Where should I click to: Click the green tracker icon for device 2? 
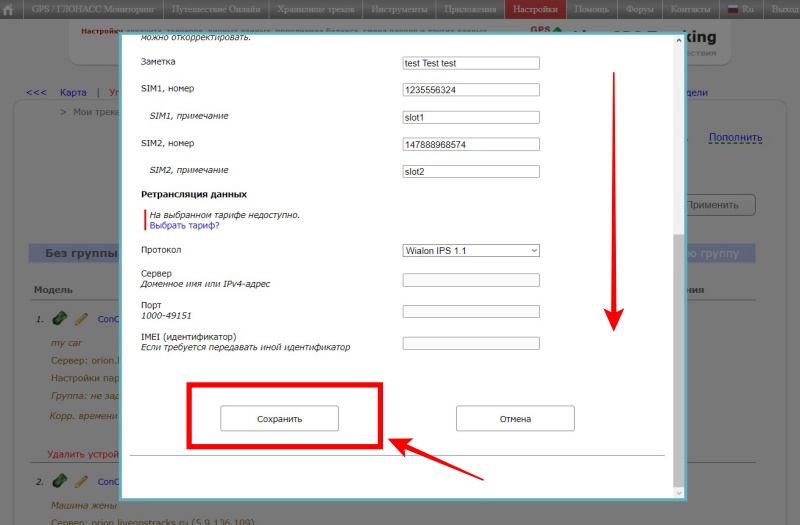click(x=60, y=481)
